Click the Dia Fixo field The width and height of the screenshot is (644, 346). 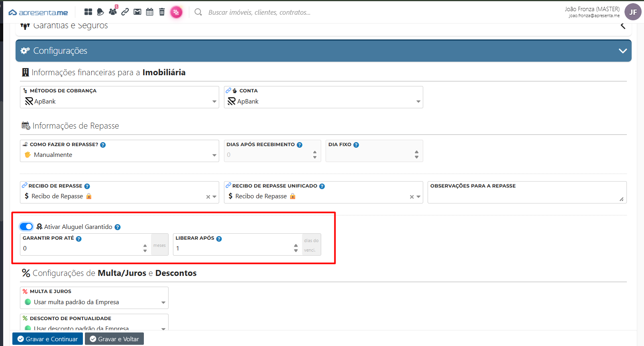click(374, 151)
